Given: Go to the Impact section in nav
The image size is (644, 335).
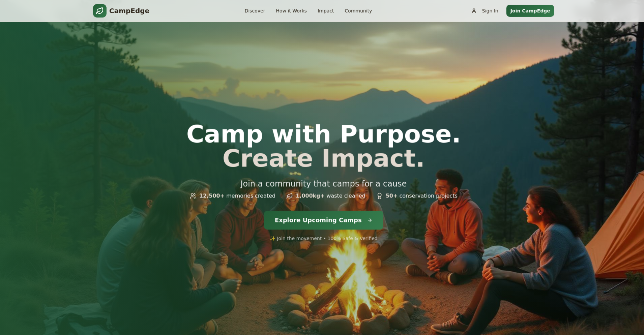Looking at the screenshot, I should coord(326,11).
